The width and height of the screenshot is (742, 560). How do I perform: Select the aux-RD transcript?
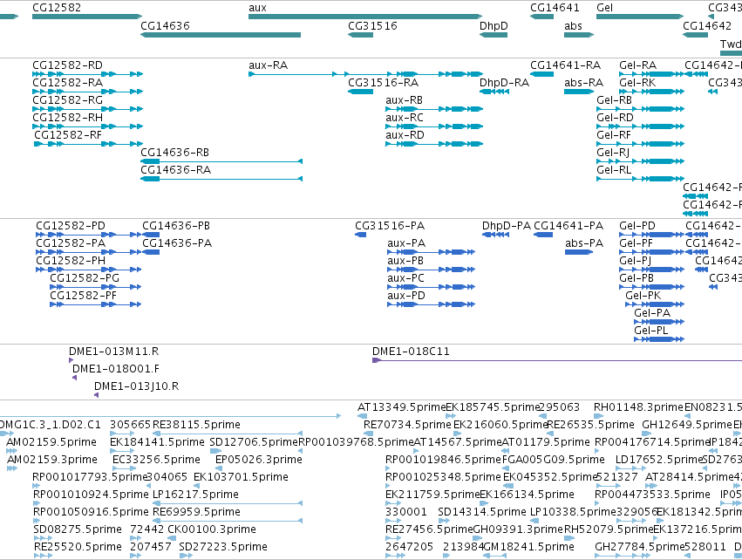pos(434,144)
